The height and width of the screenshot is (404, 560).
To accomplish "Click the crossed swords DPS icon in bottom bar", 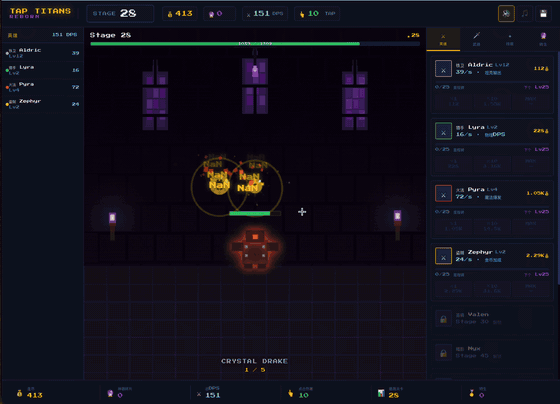I will (x=199, y=395).
